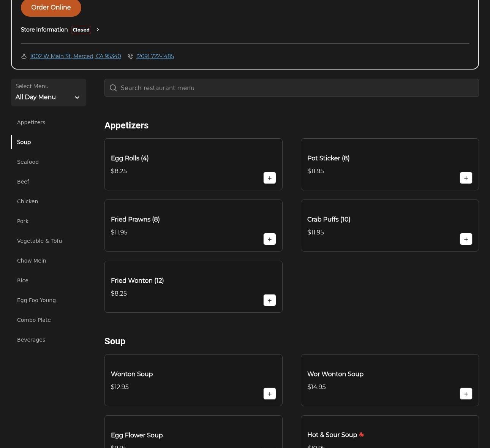Add Crab Puffs (10) using plus button
Image resolution: width=490 pixels, height=448 pixels.
coord(466,239)
